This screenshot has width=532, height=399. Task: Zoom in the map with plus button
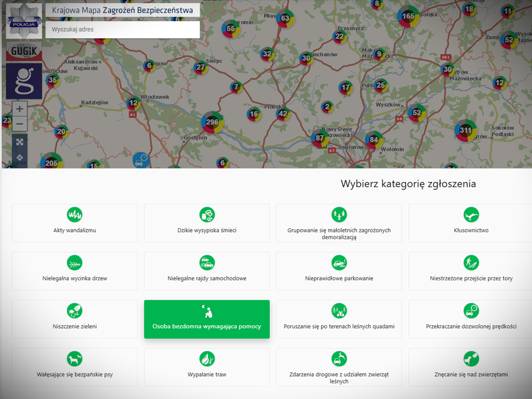click(x=20, y=109)
